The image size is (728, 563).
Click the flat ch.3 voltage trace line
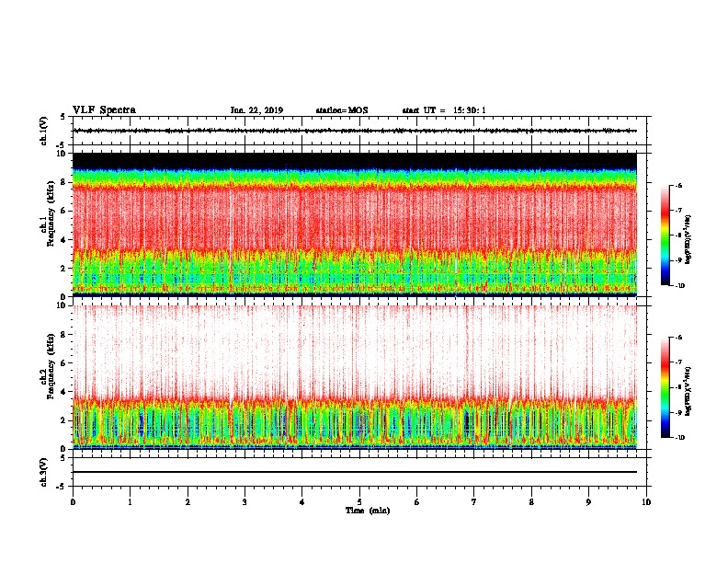coord(355,472)
